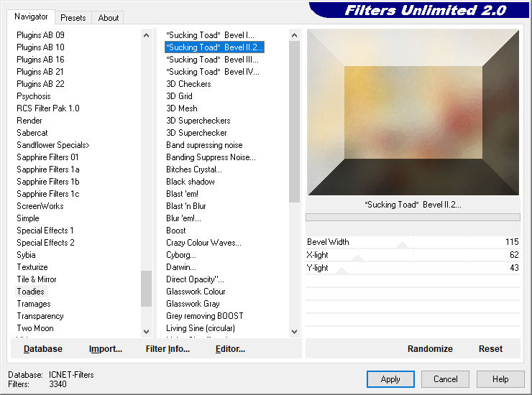Choose Grey removing BOOST filter
The width and height of the screenshot is (532, 395).
(205, 316)
